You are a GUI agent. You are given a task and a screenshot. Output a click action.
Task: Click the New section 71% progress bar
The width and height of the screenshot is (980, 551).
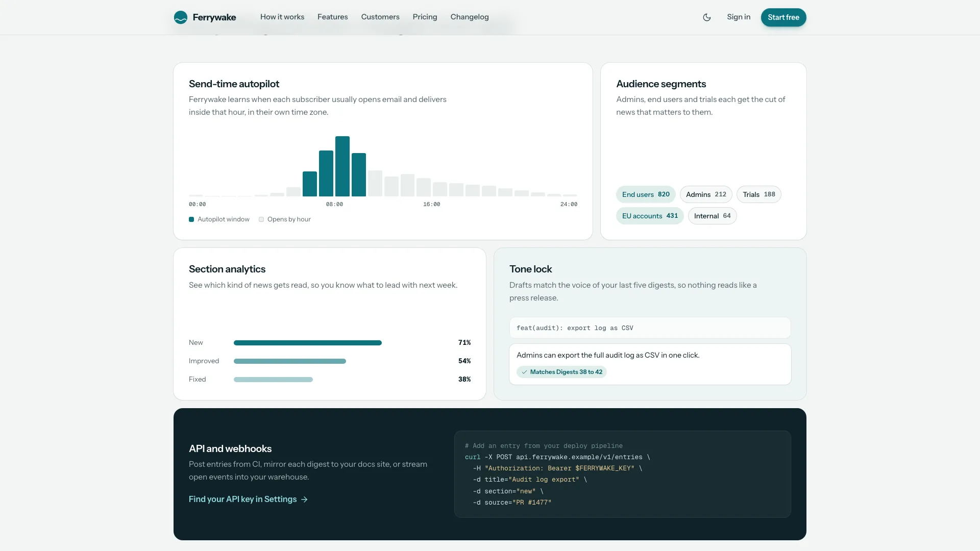click(308, 343)
